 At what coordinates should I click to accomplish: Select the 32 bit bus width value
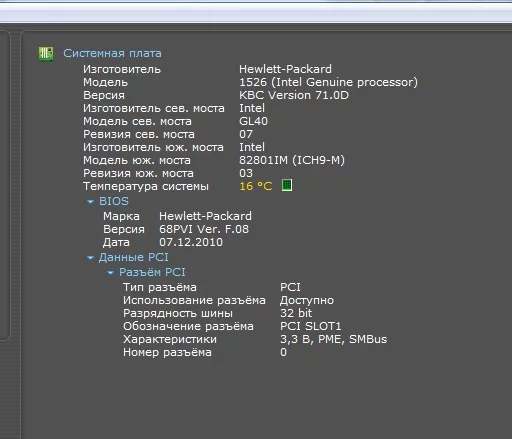pyautogui.click(x=296, y=313)
